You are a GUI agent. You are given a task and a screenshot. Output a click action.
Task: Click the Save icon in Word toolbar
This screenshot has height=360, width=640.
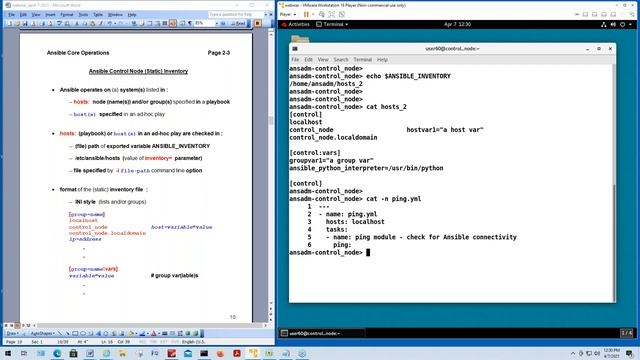[x=25, y=24]
